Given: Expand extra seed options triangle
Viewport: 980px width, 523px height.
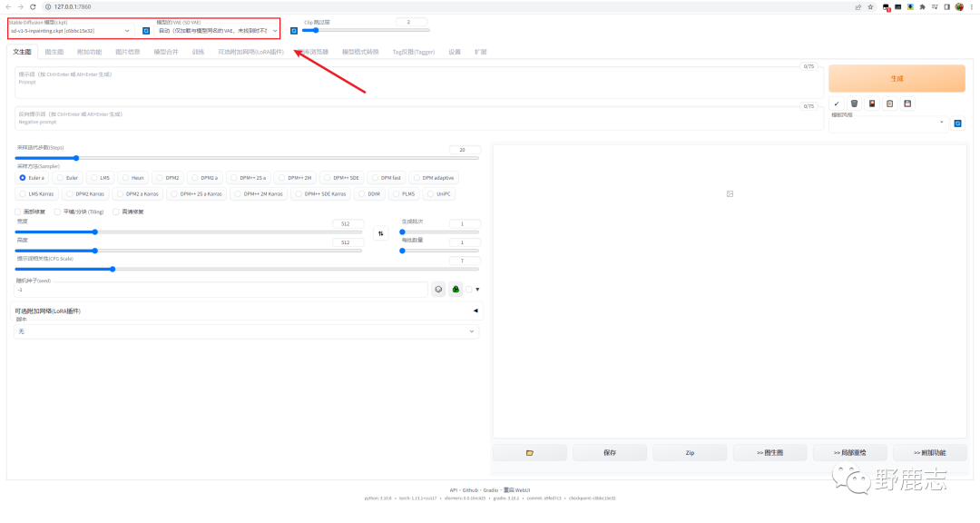Looking at the screenshot, I should (x=477, y=290).
